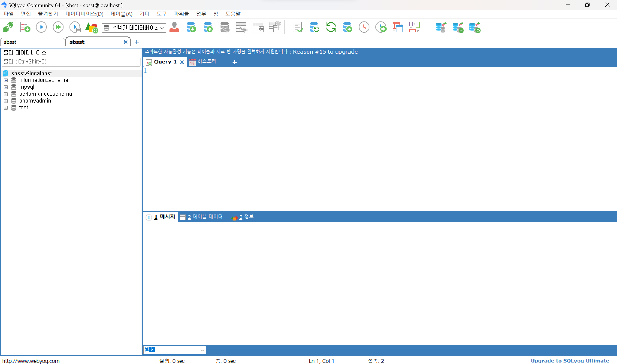The image size is (617, 364).
Task: Expand the information_schema database node
Action: (x=6, y=80)
